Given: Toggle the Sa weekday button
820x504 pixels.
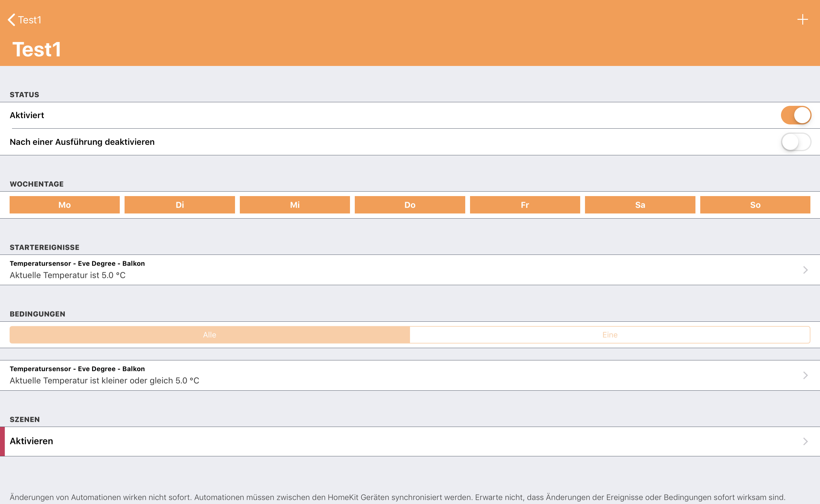Looking at the screenshot, I should 640,205.
